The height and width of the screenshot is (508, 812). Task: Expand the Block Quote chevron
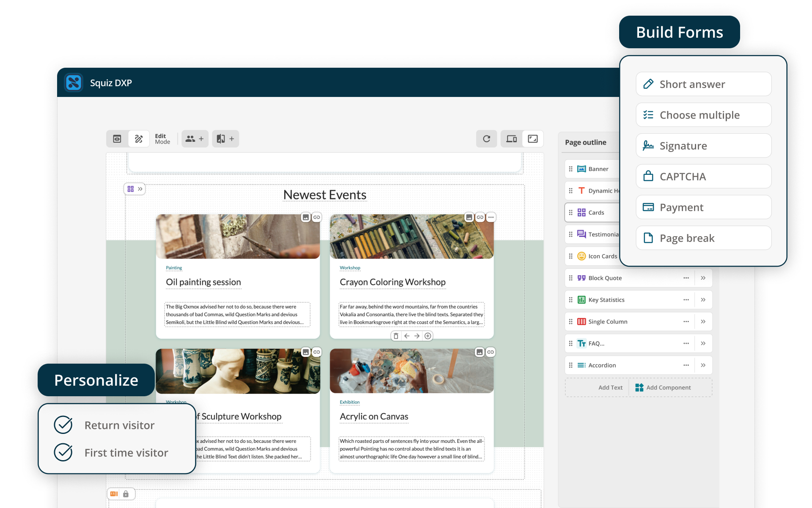pos(703,278)
